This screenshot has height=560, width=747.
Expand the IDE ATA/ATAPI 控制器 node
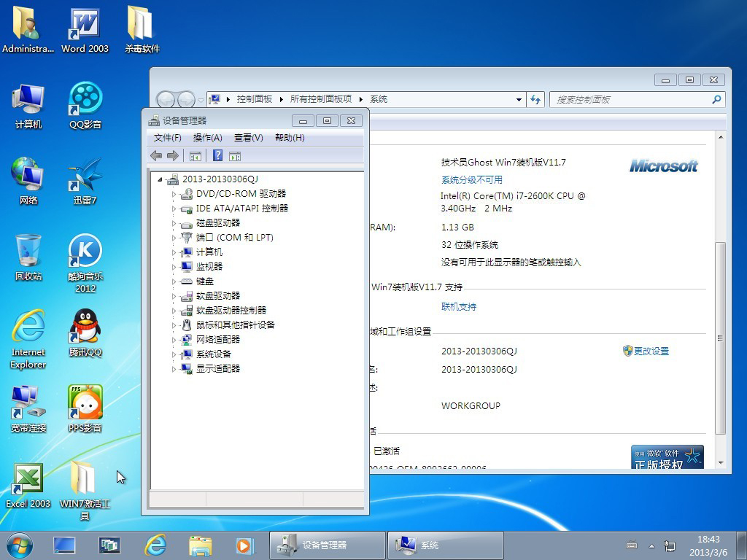coord(174,209)
